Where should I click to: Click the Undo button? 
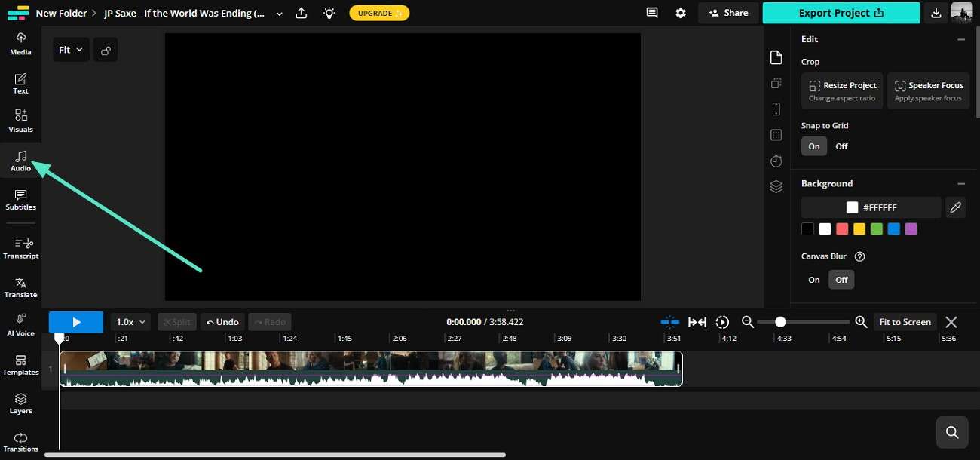tap(222, 322)
